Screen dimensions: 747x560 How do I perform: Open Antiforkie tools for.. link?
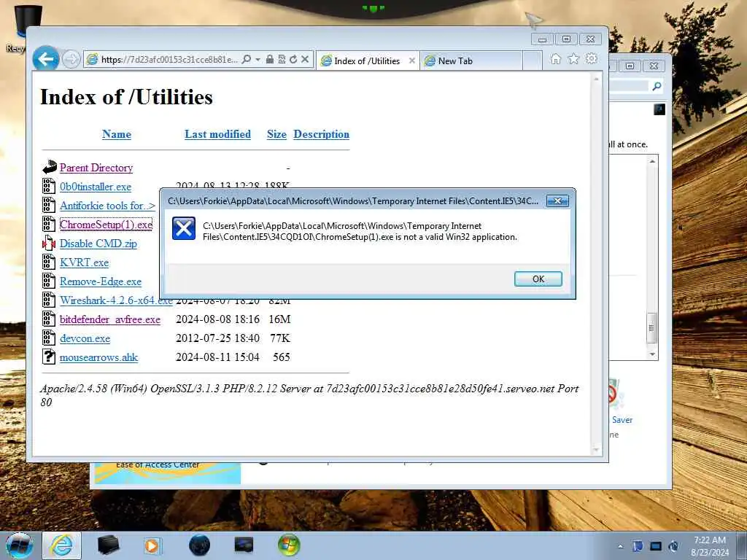point(108,206)
